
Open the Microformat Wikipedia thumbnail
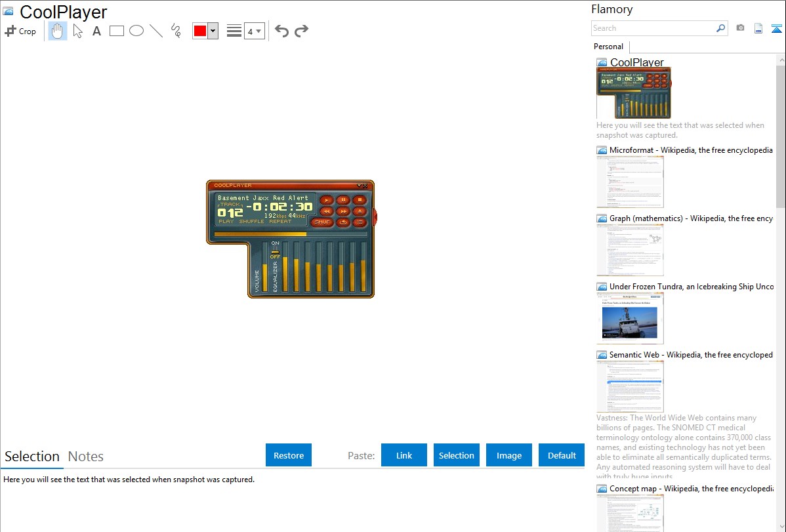point(630,182)
